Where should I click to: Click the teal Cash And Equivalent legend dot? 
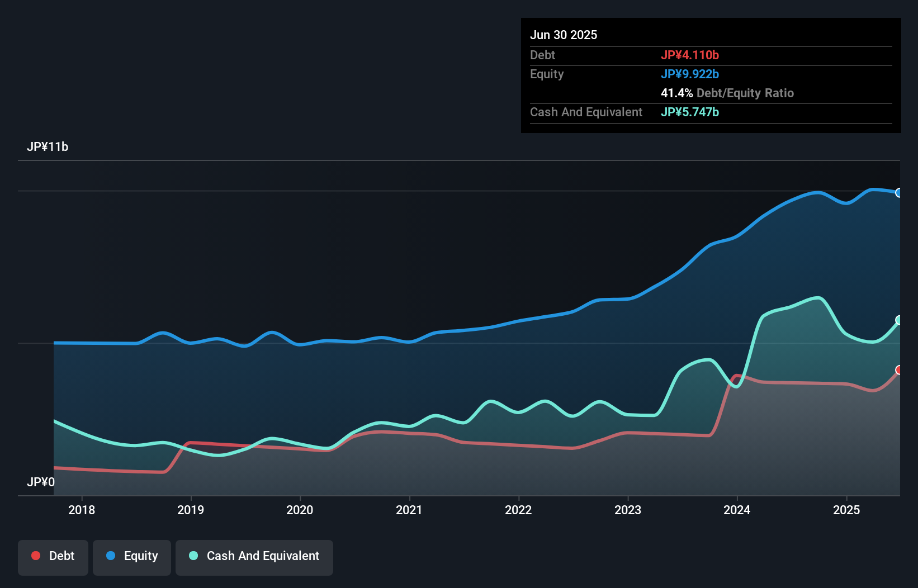coord(193,556)
